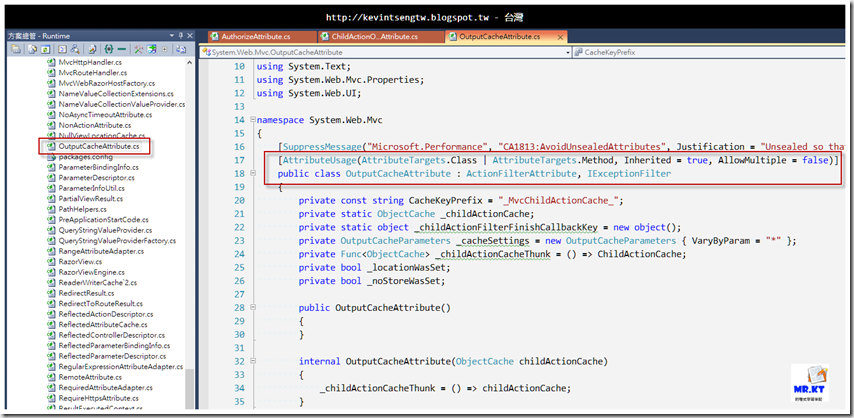
Task: Select RequiredAttributeAdapter.cs file
Action: coord(106,387)
